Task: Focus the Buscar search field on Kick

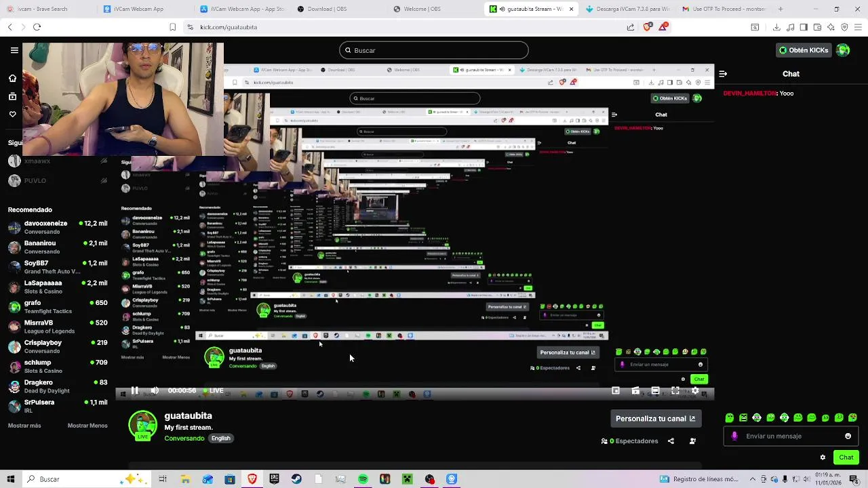Action: [x=434, y=50]
